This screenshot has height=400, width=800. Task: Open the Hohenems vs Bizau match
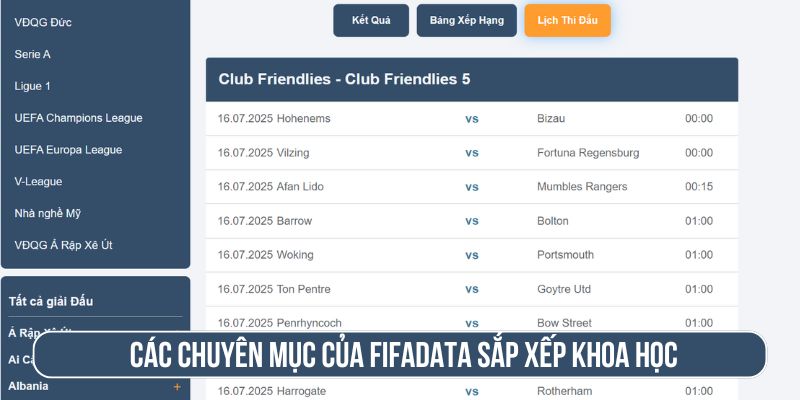click(471, 119)
